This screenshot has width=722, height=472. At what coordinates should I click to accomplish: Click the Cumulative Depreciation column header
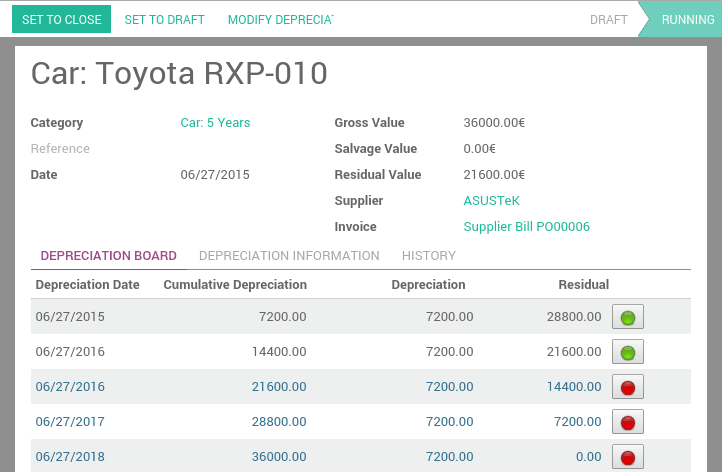[235, 285]
